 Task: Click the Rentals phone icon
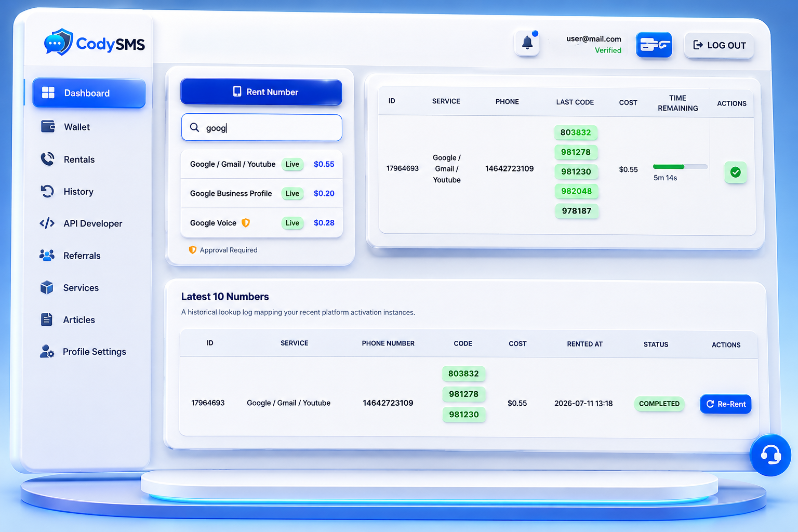pyautogui.click(x=47, y=159)
